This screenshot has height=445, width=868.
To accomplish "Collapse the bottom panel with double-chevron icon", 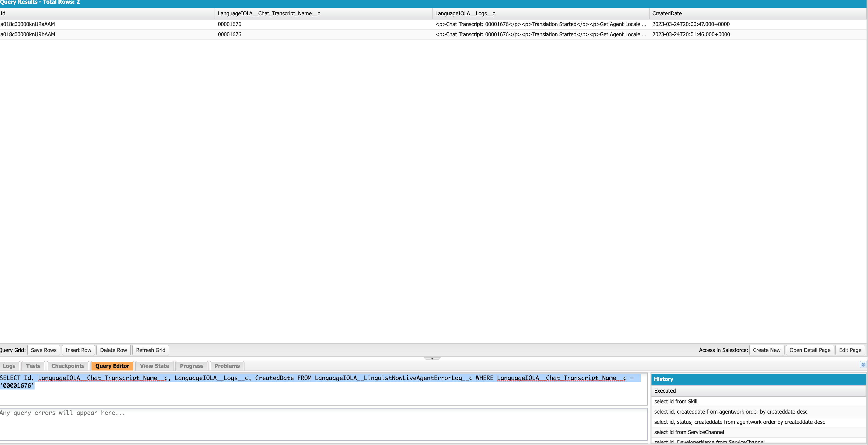I will [x=863, y=364].
